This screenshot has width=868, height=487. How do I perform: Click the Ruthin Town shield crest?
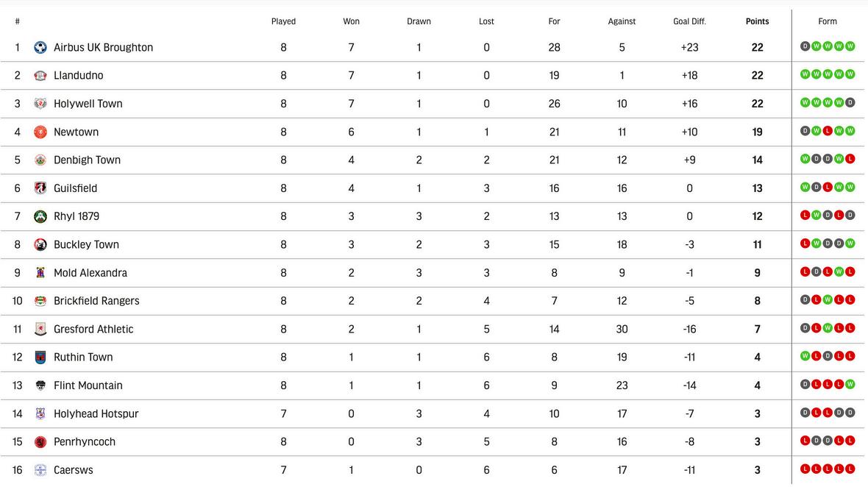pos(40,358)
